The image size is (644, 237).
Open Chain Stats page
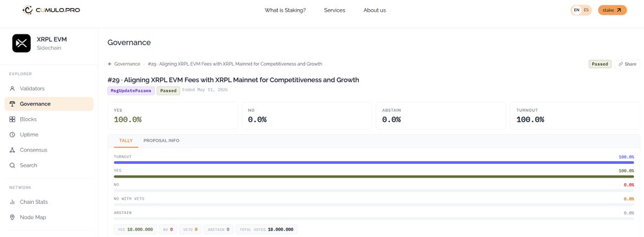49,202
